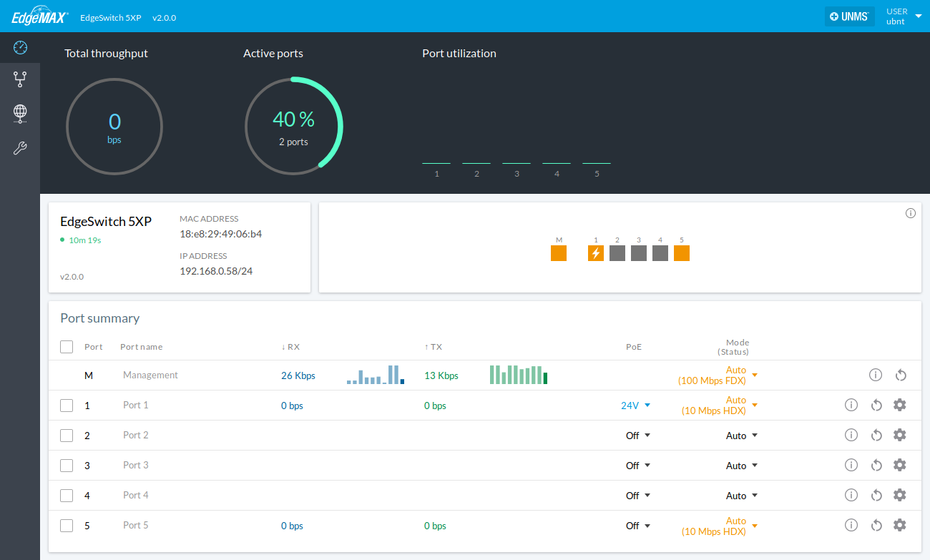Click the orange port 5 square in diagram

(x=682, y=253)
